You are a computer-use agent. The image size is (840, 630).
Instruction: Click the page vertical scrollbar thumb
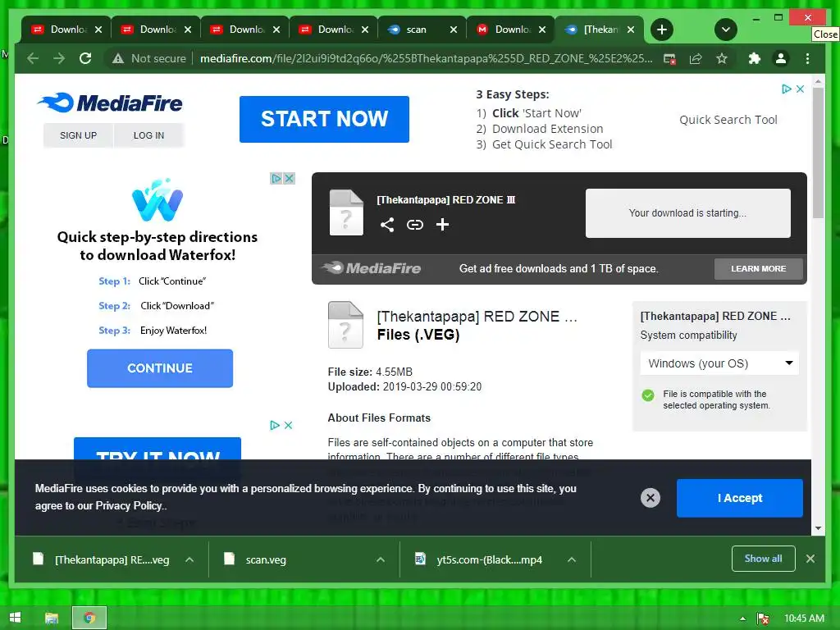[x=818, y=153]
